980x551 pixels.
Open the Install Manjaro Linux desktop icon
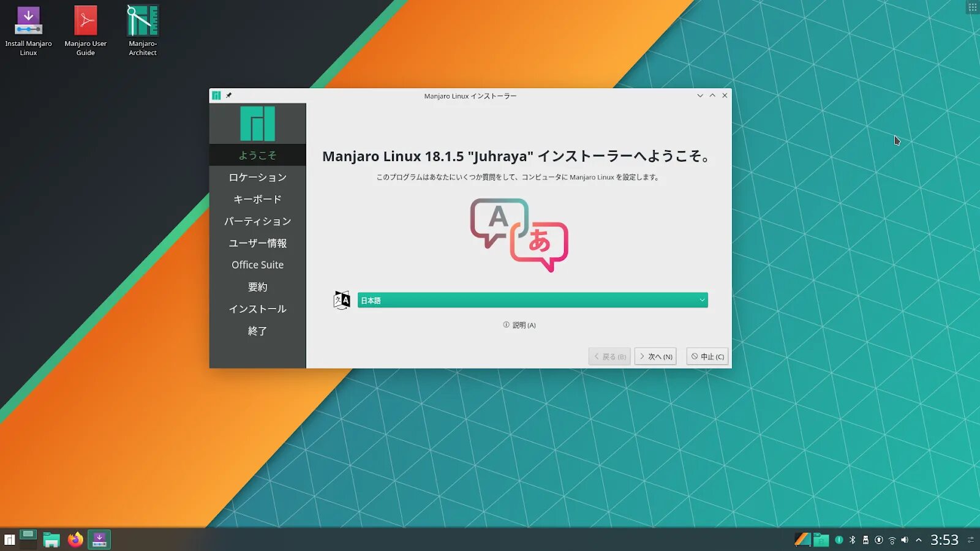click(28, 31)
